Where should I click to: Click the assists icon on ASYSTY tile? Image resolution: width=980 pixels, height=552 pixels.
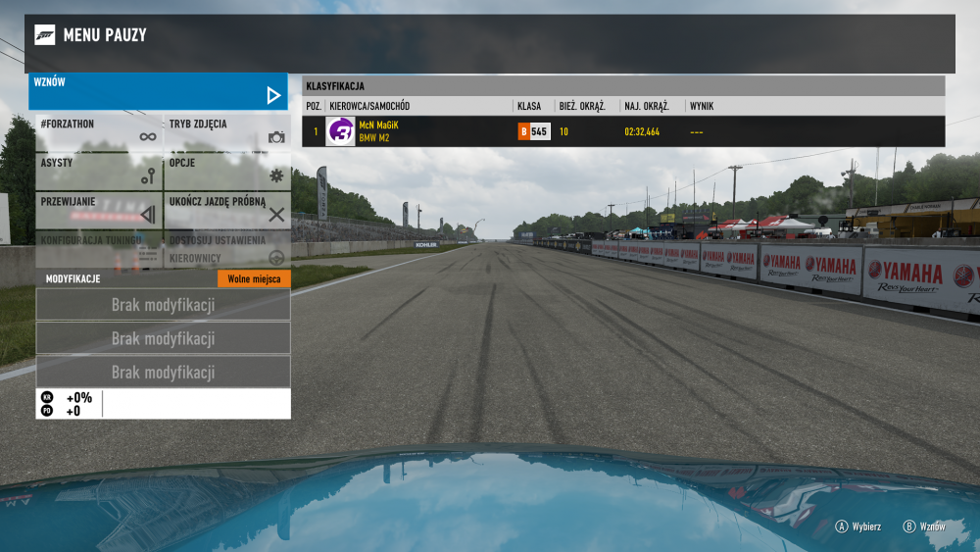148,176
